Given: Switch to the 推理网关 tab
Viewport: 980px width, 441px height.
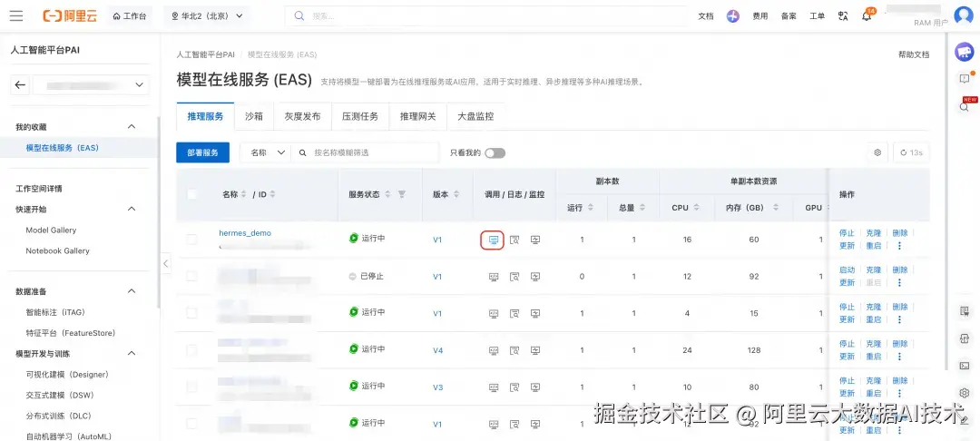Looking at the screenshot, I should (x=418, y=116).
